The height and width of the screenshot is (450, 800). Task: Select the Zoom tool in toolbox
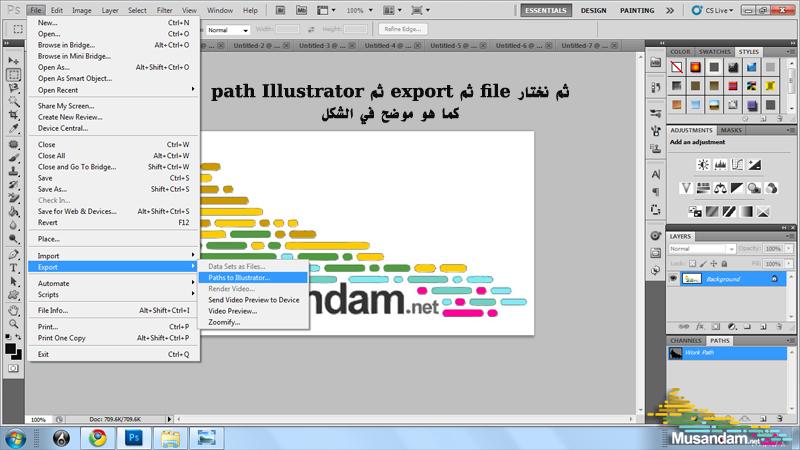coord(13,323)
